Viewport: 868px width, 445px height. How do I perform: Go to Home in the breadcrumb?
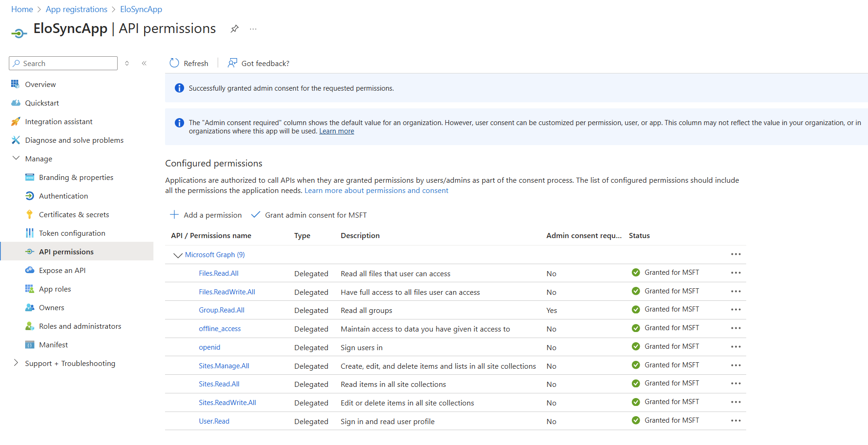point(22,9)
